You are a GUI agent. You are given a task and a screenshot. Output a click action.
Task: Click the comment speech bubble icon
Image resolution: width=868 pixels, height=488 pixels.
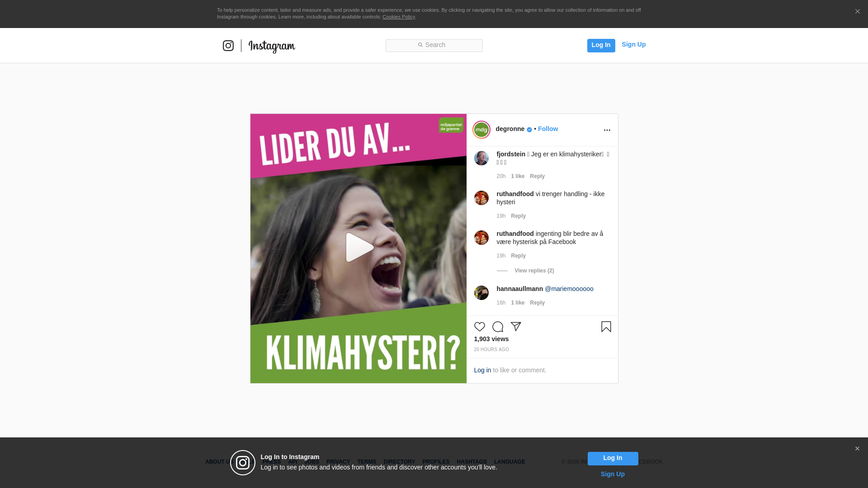[x=498, y=327]
